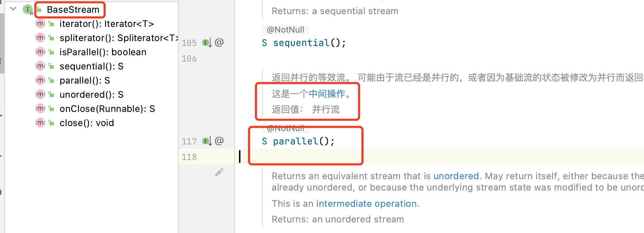Open the 'intermediate operation' link
Screen dimensions: 644x233
[366, 204]
